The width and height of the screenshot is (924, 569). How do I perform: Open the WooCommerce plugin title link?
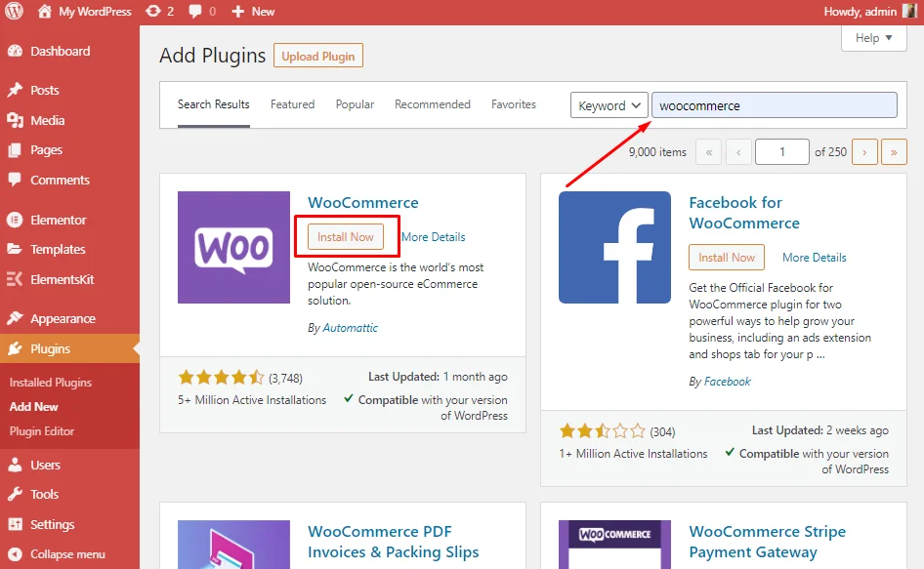pyautogui.click(x=363, y=203)
